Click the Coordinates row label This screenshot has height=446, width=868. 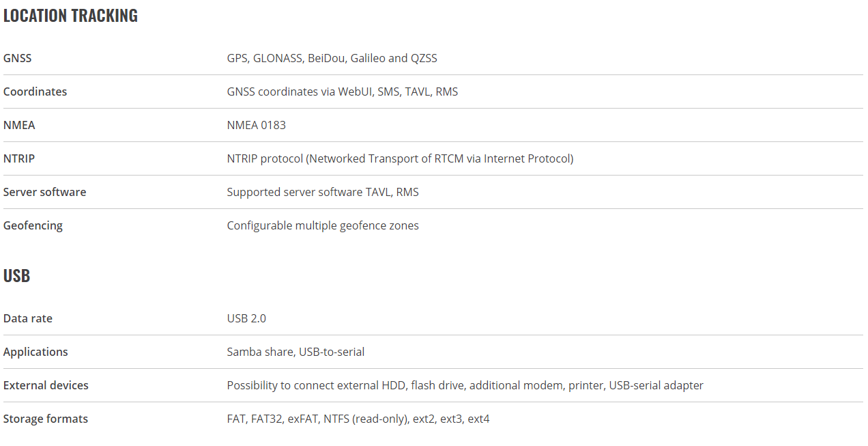click(35, 92)
